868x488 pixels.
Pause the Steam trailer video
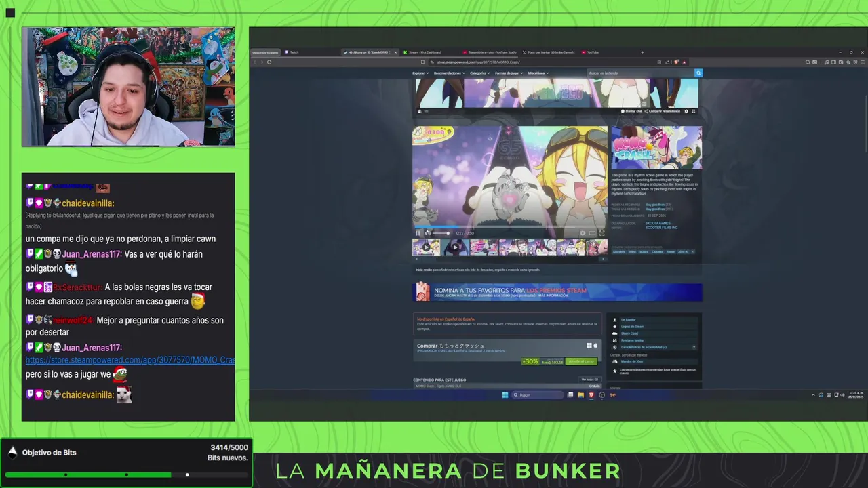418,233
